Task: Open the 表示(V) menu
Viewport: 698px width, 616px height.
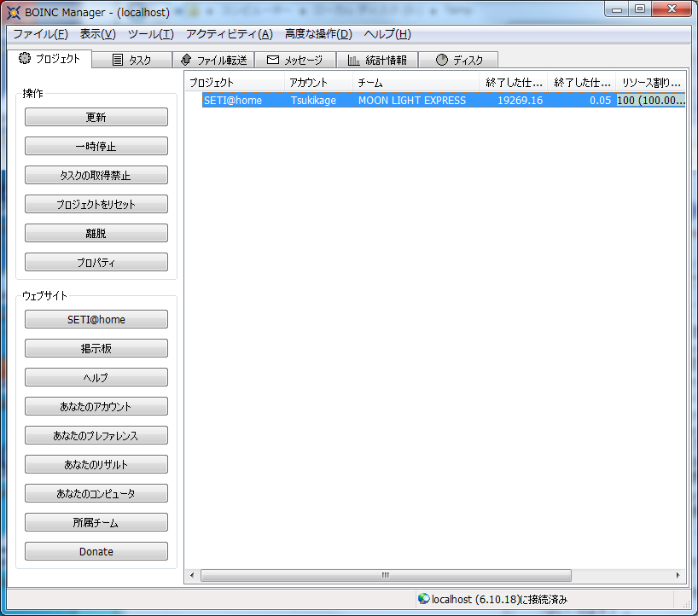Action: (97, 34)
